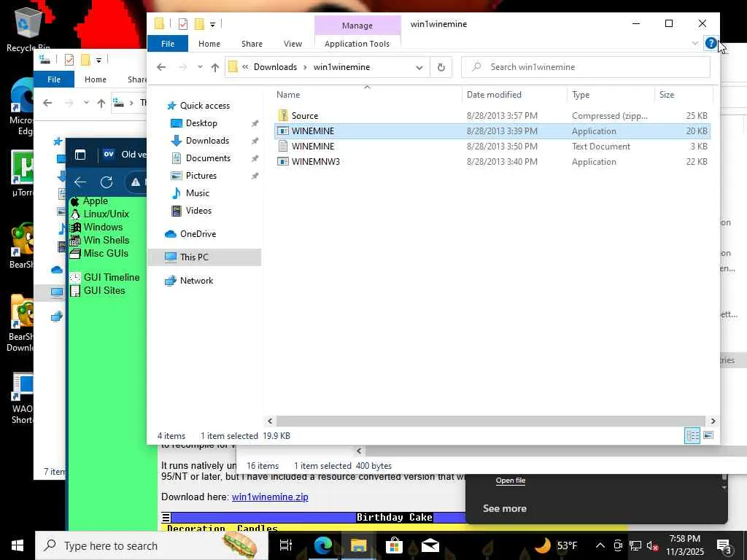Go back in win1winemine Explorer

[x=161, y=67]
